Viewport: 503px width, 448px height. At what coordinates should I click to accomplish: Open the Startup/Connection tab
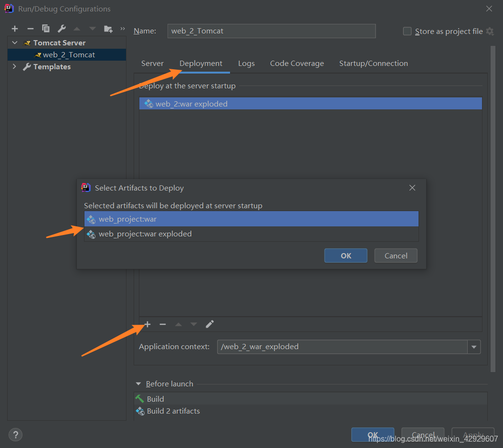tap(374, 63)
